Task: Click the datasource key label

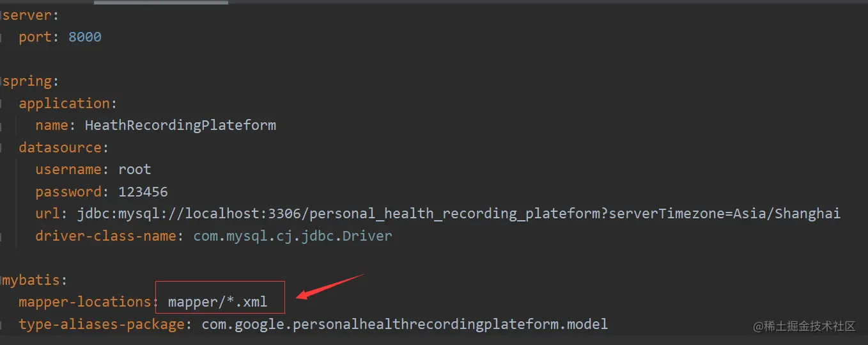Action: pyautogui.click(x=60, y=148)
